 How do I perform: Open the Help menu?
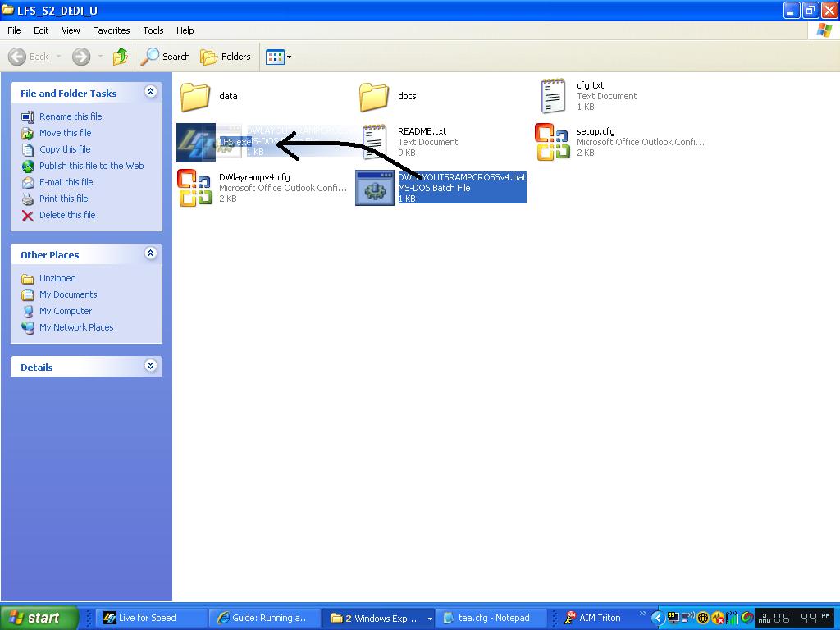tap(185, 30)
